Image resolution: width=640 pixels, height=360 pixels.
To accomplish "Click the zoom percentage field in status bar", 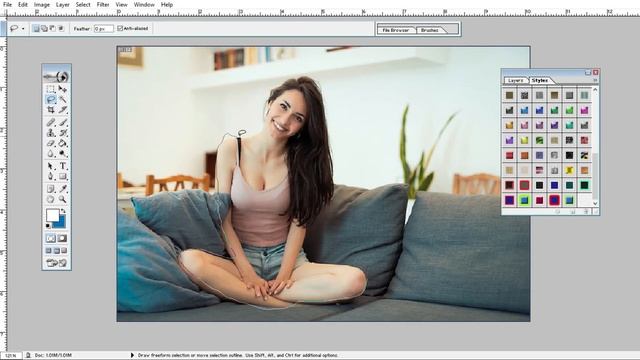I will pos(11,356).
